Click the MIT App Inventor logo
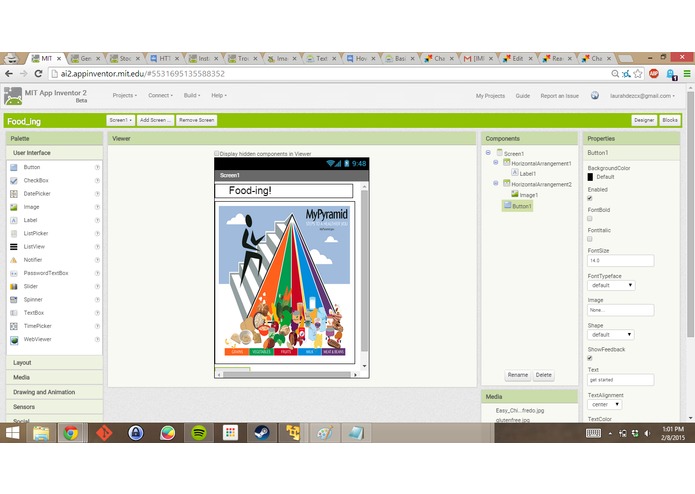 point(13,96)
